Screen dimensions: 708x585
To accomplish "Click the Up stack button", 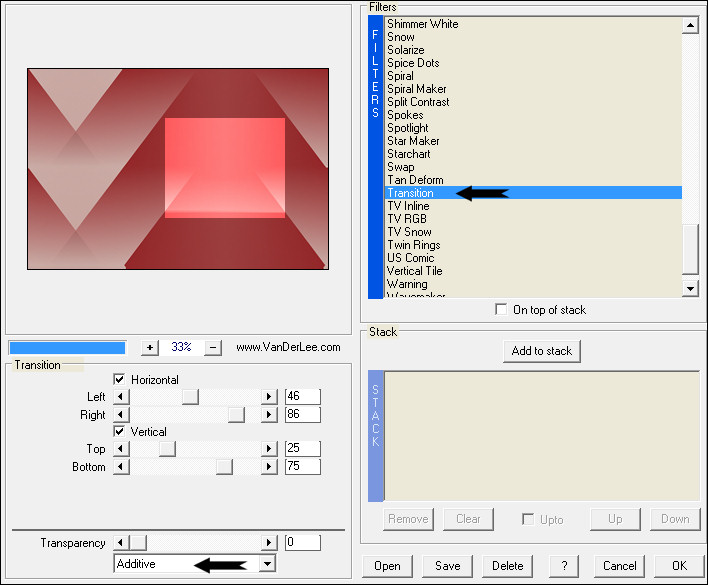I will 615,519.
